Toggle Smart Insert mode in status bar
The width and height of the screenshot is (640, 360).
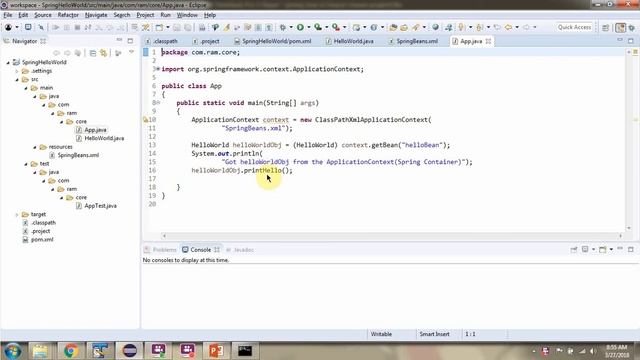434,334
